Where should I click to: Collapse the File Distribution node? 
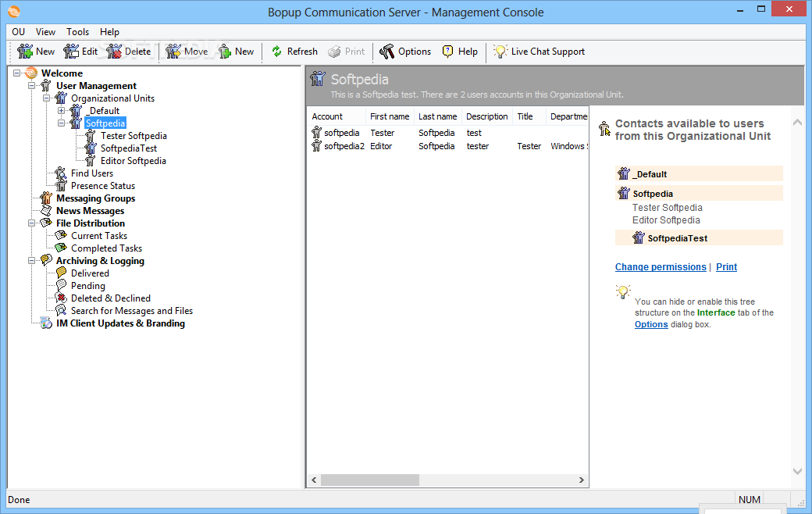pyautogui.click(x=31, y=223)
